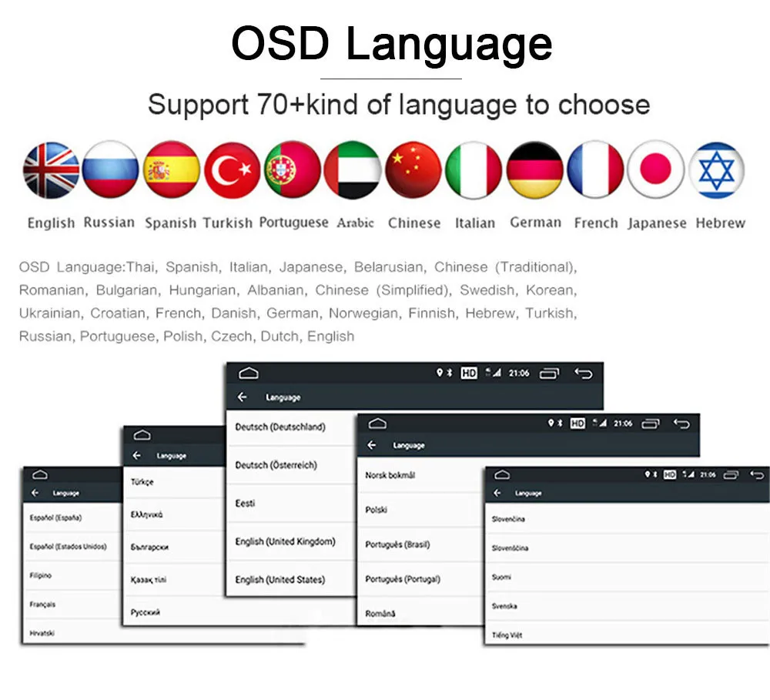This screenshot has height=700, width=770.
Task: Click the Spanish flag icon
Action: pos(172,169)
